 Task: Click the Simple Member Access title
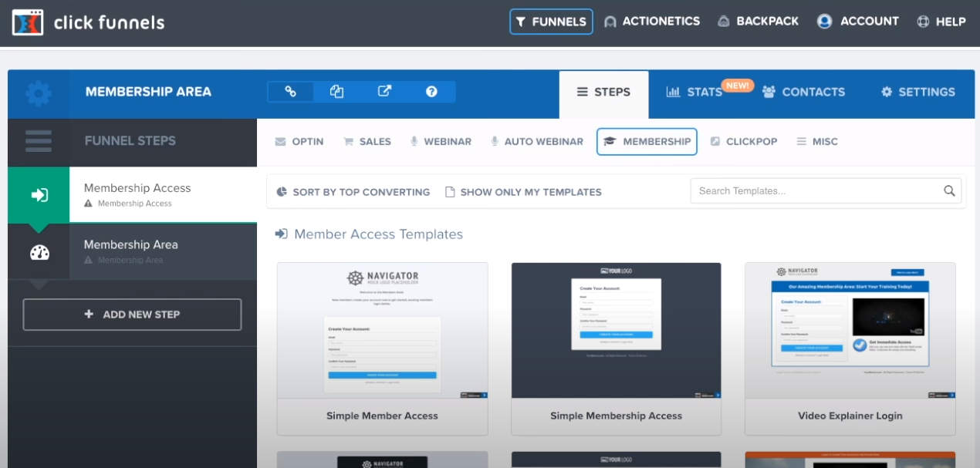click(x=382, y=416)
